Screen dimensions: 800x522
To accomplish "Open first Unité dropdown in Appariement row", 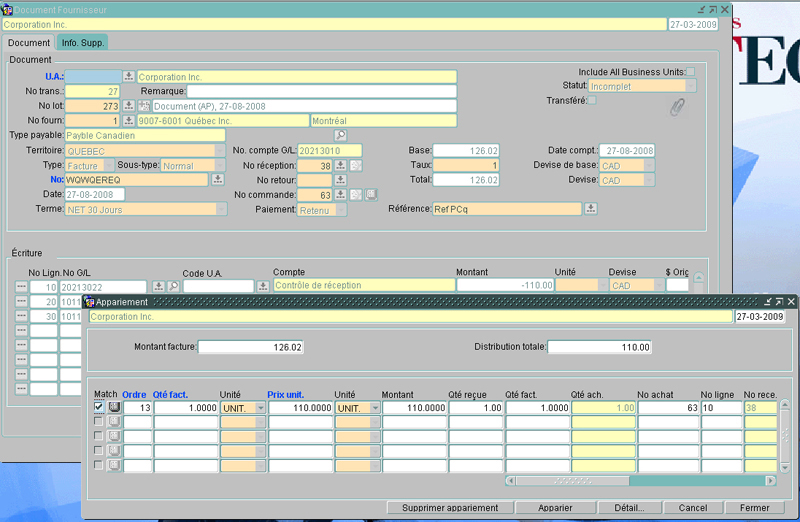I will (260, 408).
